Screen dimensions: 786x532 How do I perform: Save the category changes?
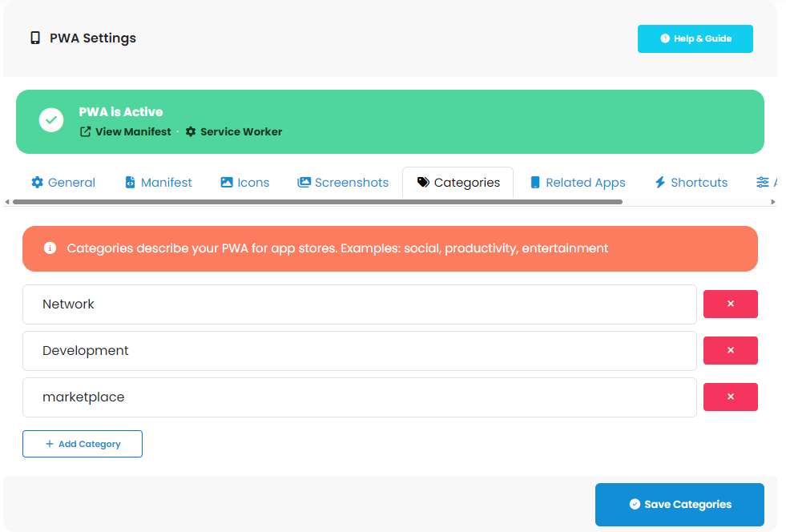679,504
